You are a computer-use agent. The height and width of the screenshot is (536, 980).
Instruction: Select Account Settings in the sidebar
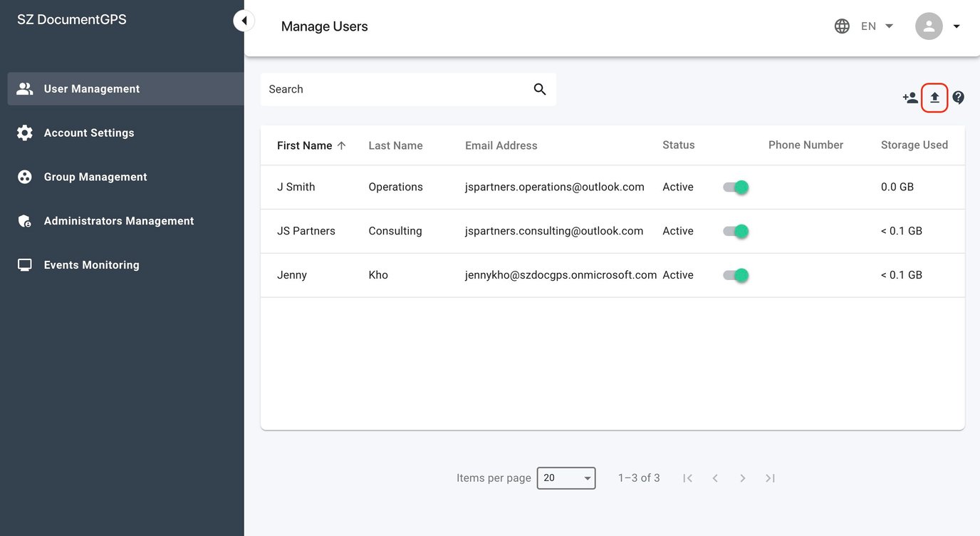coord(88,132)
